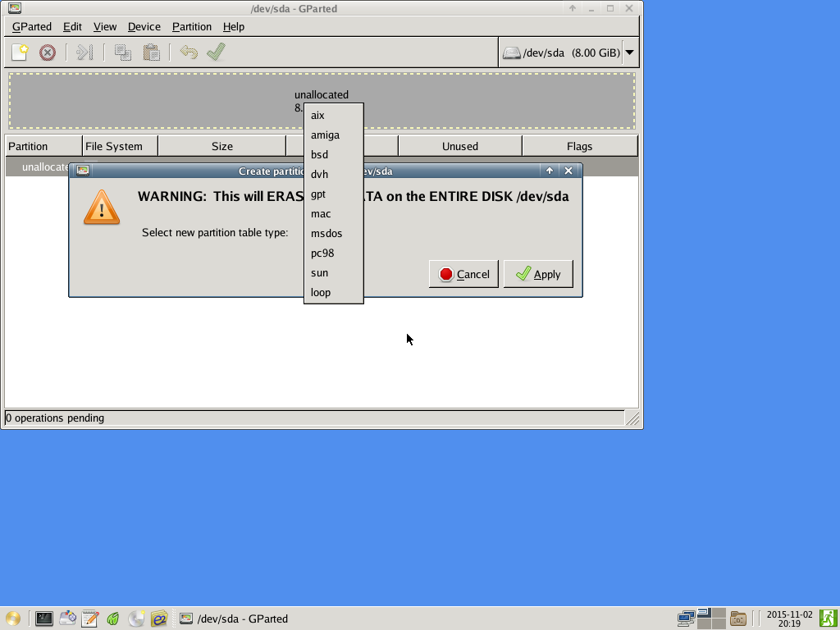Pick the loop option in the list

[321, 293]
